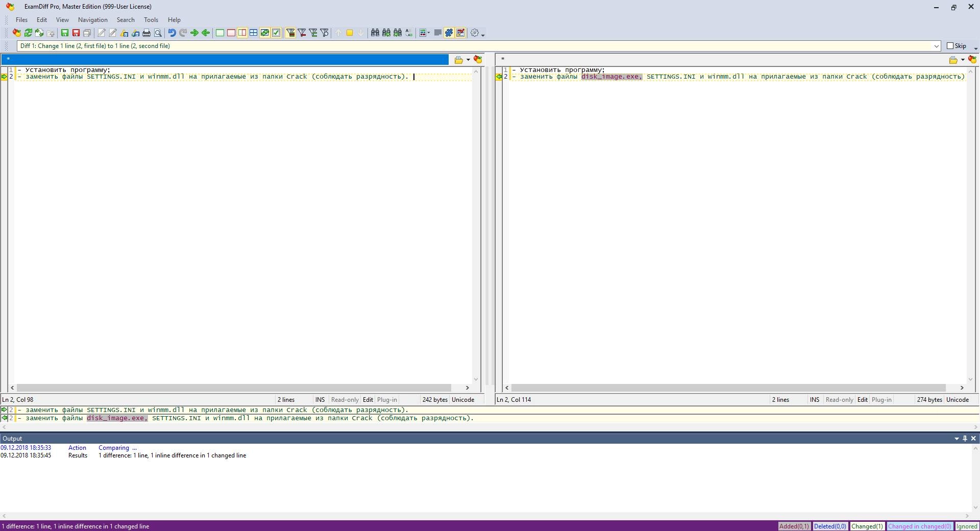Toggle the second filter funnel button
980x531 pixels.
[302, 33]
